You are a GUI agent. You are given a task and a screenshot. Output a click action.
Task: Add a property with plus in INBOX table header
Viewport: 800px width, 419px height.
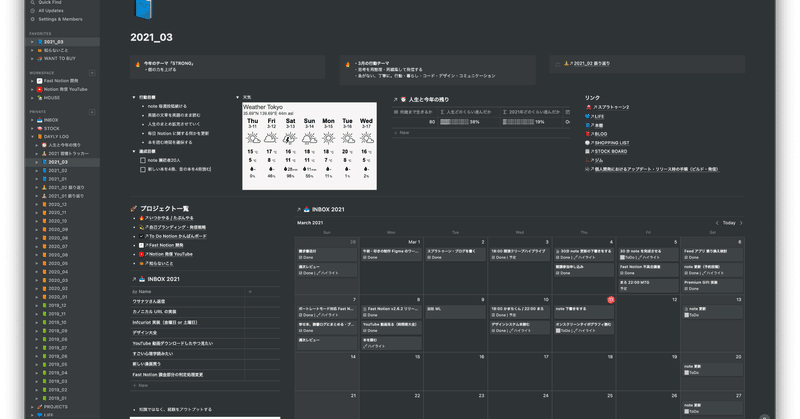point(250,291)
